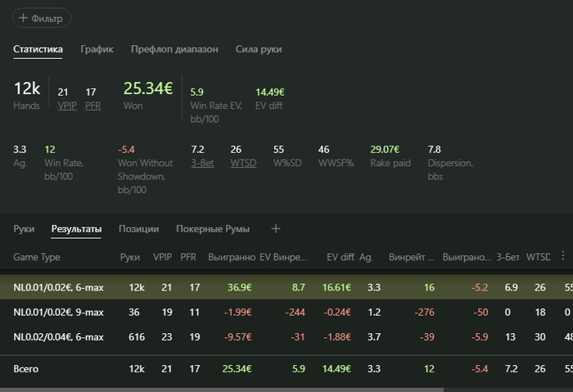This screenshot has height=392, width=573.
Task: Select the Сила руки tab
Action: pyautogui.click(x=259, y=49)
